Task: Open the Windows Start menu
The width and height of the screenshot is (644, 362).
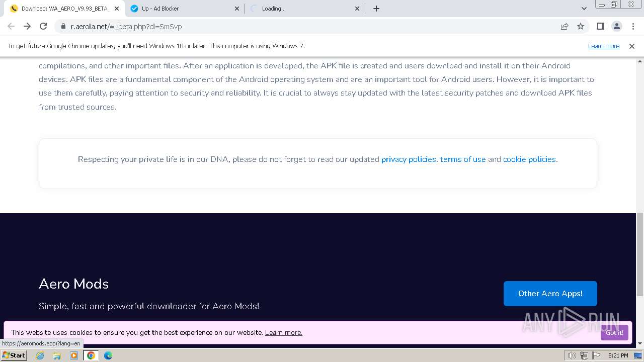Action: click(14, 355)
